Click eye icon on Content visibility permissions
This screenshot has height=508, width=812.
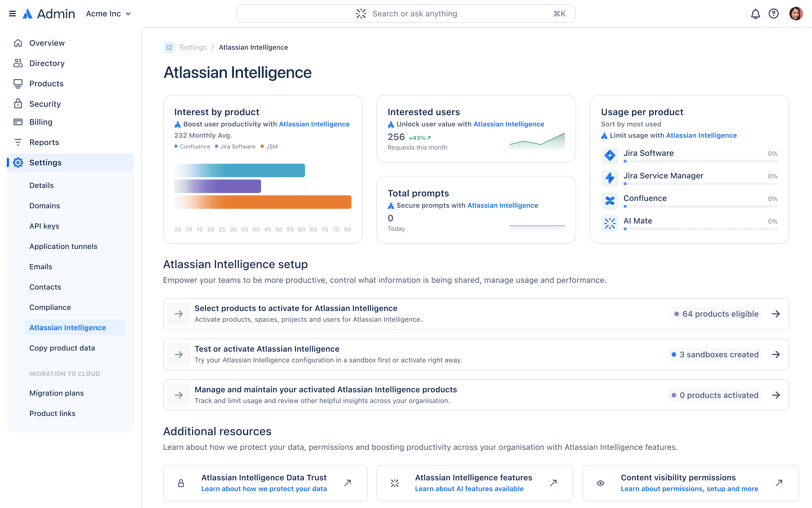coord(601,483)
